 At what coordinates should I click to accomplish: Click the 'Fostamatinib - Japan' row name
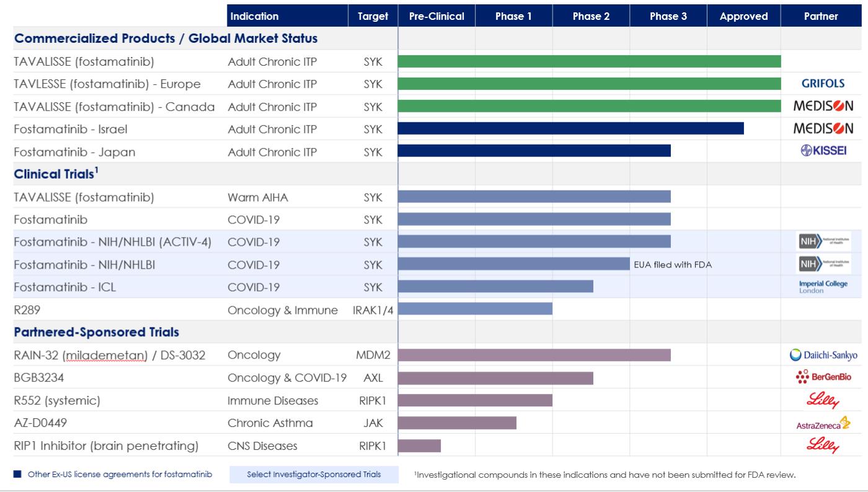point(74,152)
